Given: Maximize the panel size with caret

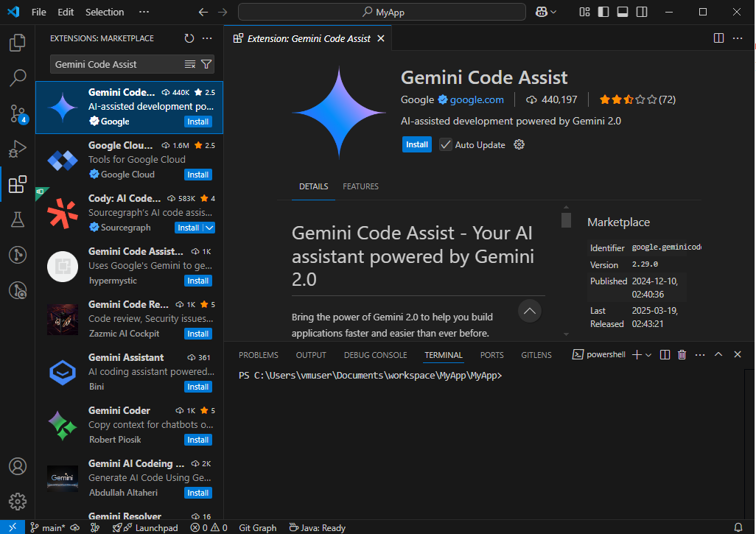Looking at the screenshot, I should [x=718, y=354].
